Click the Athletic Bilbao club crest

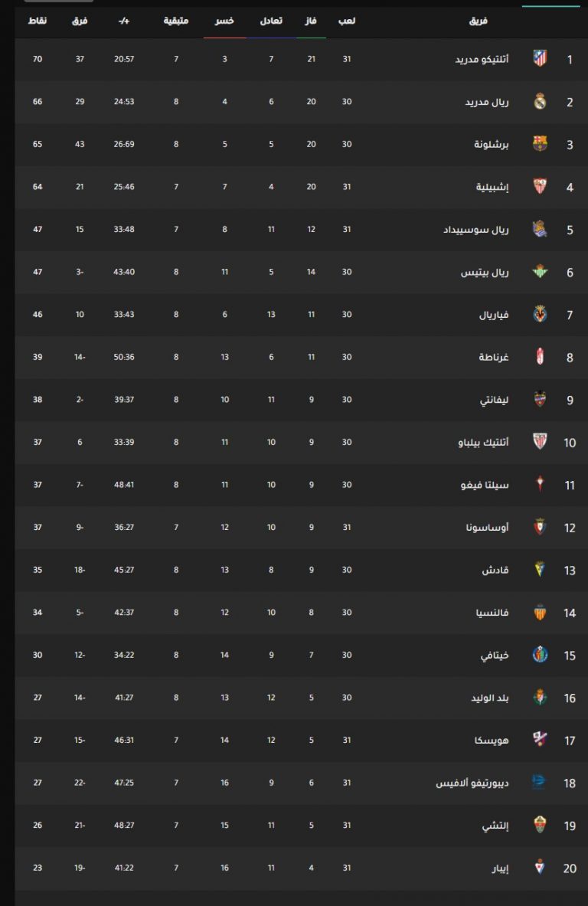click(x=540, y=441)
